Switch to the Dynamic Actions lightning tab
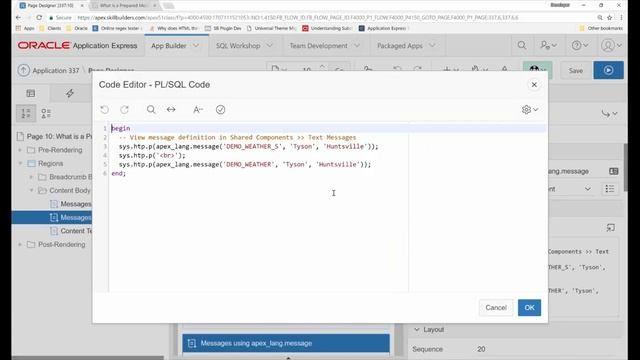This screenshot has height=360, width=640. point(70,93)
